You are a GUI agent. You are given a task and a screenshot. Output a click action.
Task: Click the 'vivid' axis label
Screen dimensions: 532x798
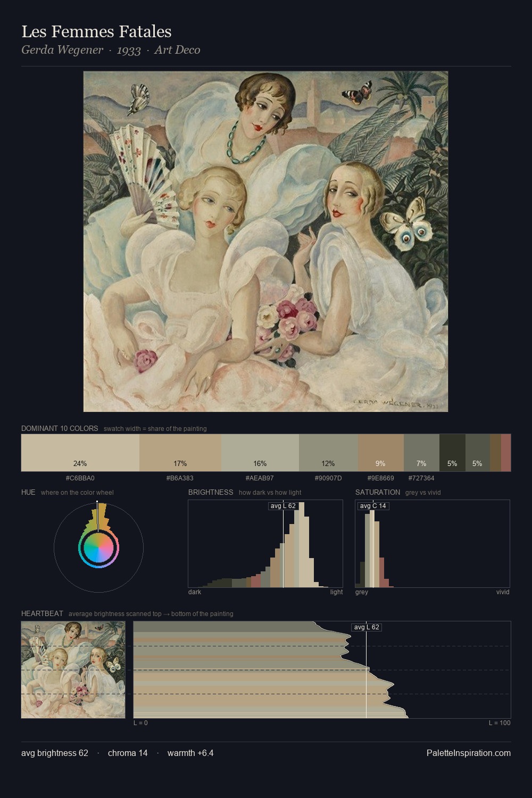click(503, 592)
